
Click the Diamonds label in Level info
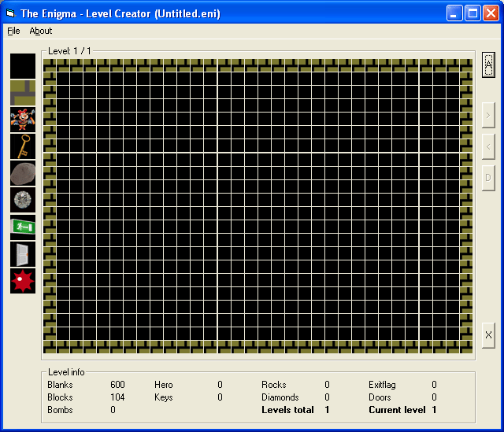(x=280, y=397)
